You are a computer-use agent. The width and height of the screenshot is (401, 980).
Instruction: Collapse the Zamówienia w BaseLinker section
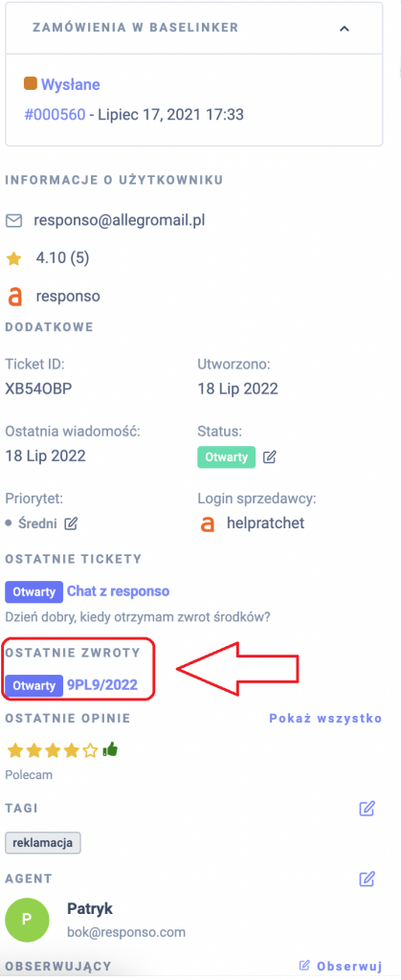coord(345,28)
